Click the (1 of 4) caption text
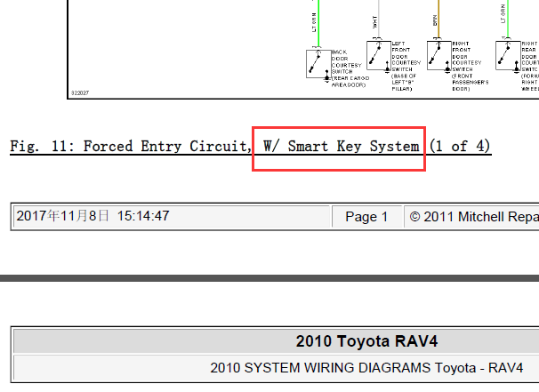 point(460,147)
